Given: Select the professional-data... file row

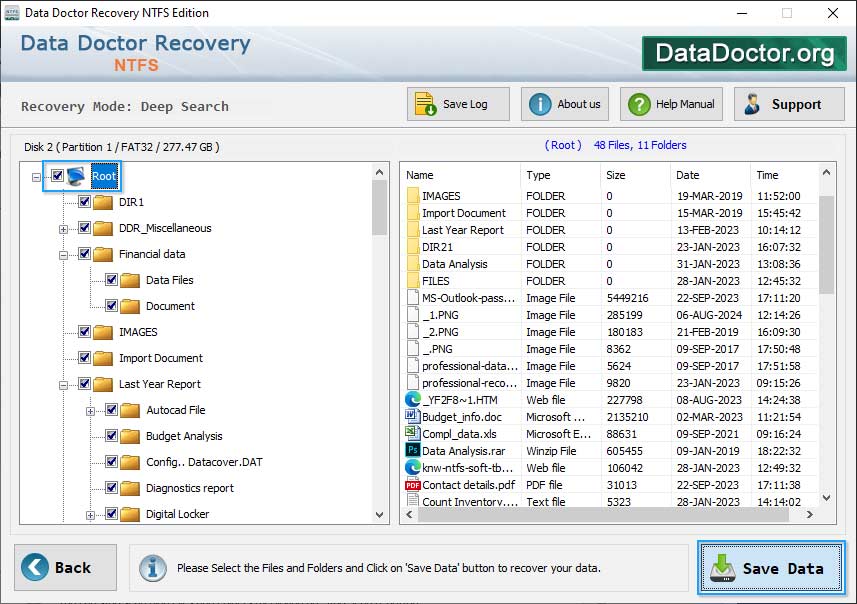Looking at the screenshot, I should (x=610, y=366).
